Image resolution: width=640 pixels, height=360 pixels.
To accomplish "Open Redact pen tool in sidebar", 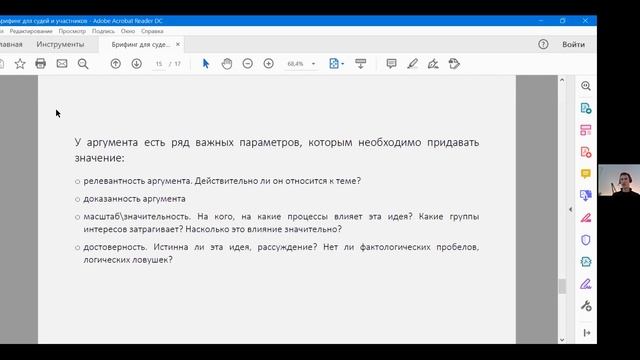I will pos(586,218).
